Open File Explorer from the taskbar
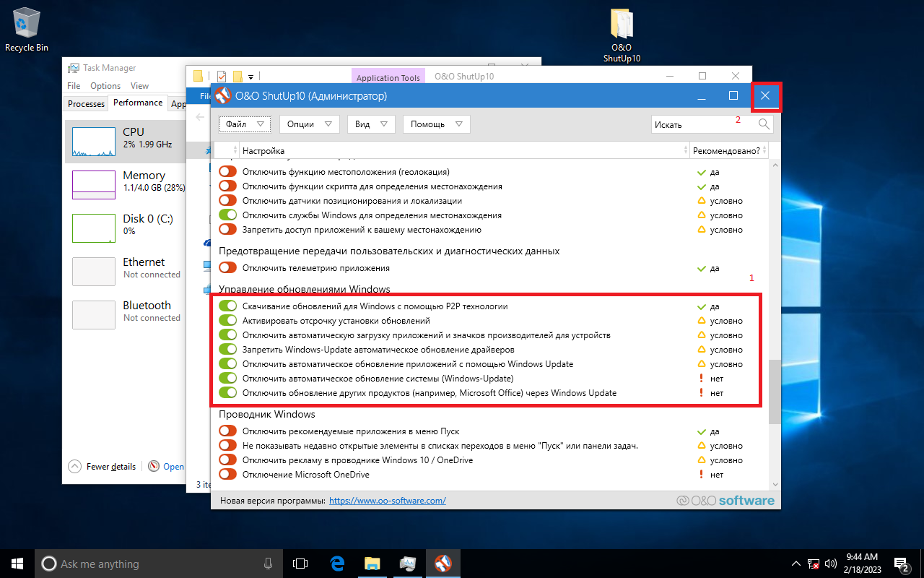 tap(372, 564)
